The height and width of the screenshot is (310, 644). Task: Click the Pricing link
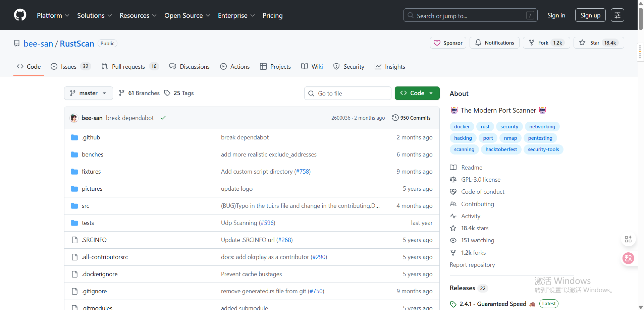273,15
